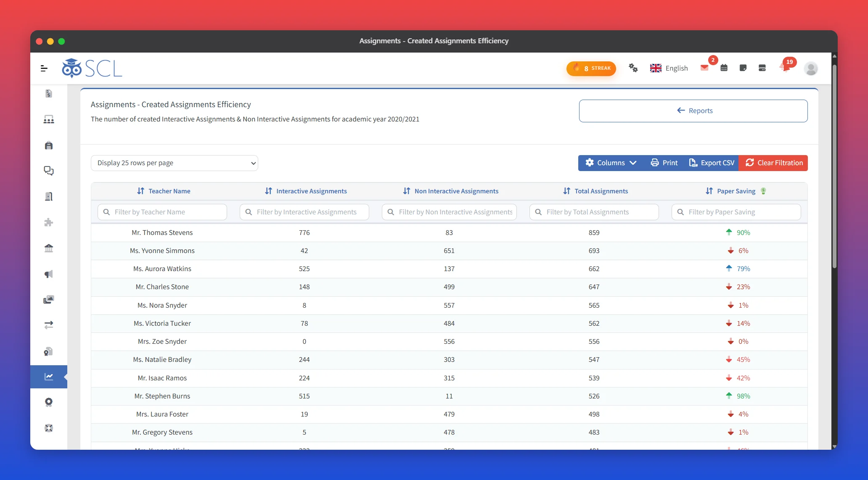Select Mr. Charles Stone name cell
This screenshot has height=480, width=868.
click(162, 287)
